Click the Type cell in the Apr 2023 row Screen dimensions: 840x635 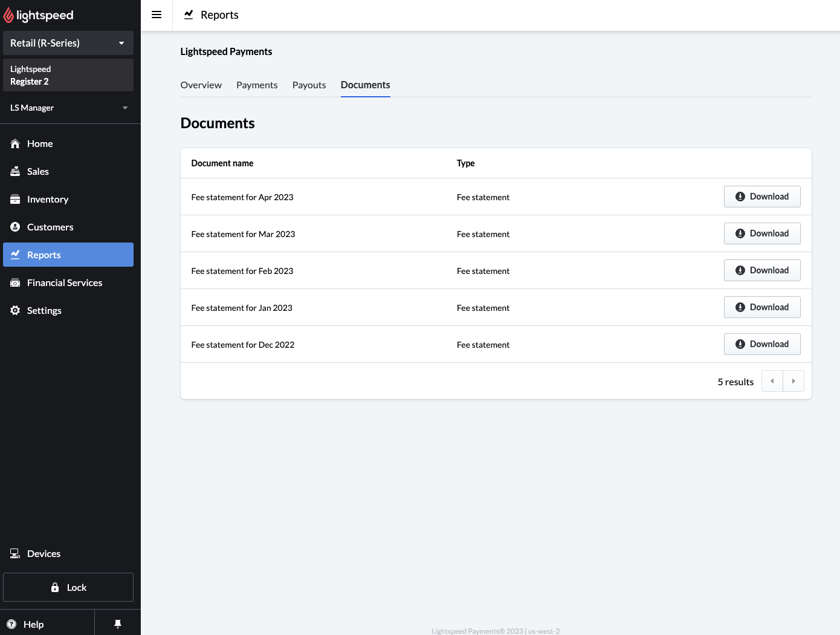coord(483,197)
